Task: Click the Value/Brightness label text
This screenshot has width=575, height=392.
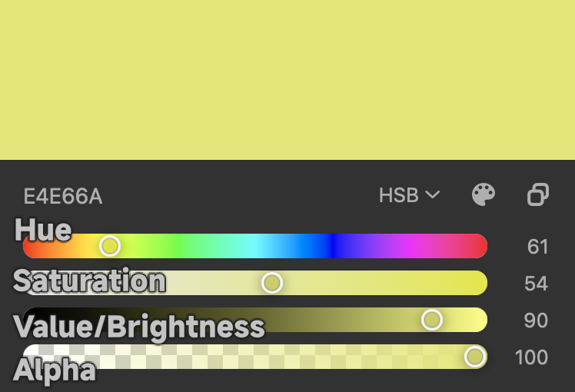Action: click(x=139, y=327)
